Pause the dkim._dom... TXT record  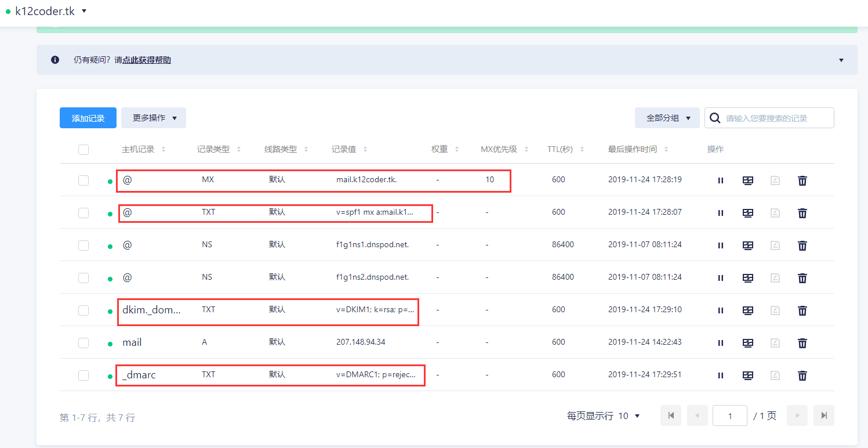coord(721,310)
